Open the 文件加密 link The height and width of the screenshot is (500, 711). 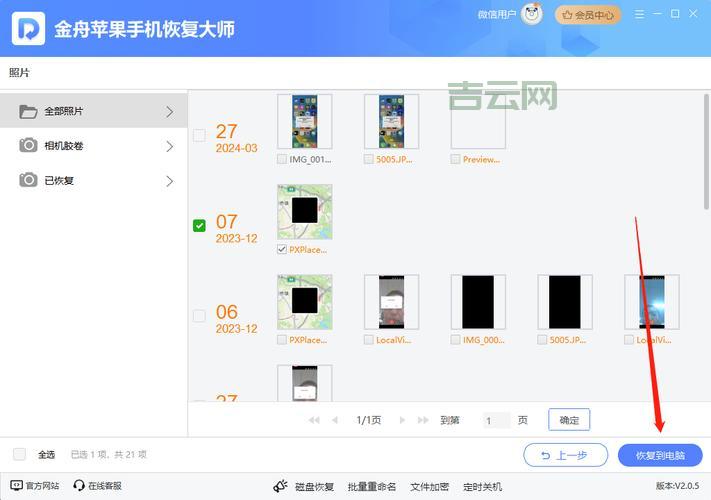429,487
